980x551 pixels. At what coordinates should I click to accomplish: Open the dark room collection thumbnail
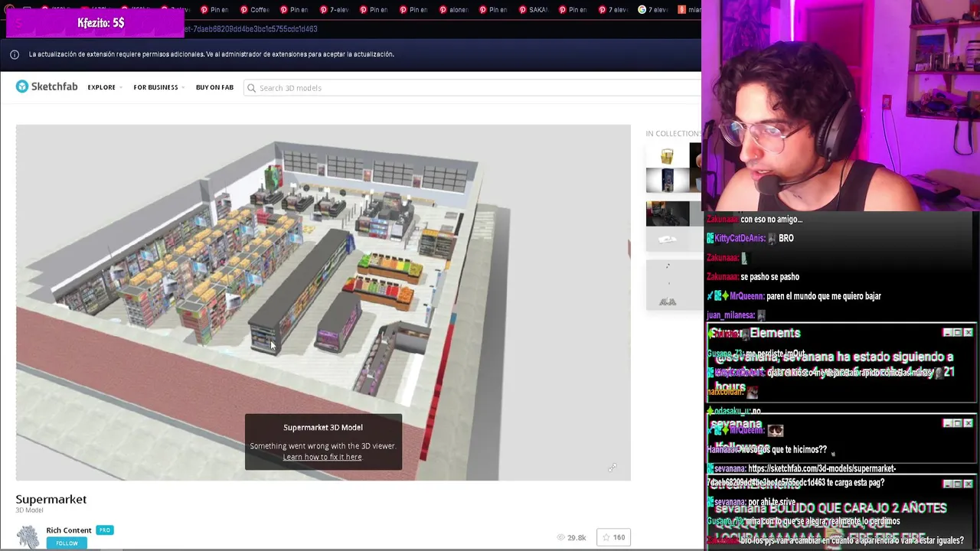click(x=668, y=214)
